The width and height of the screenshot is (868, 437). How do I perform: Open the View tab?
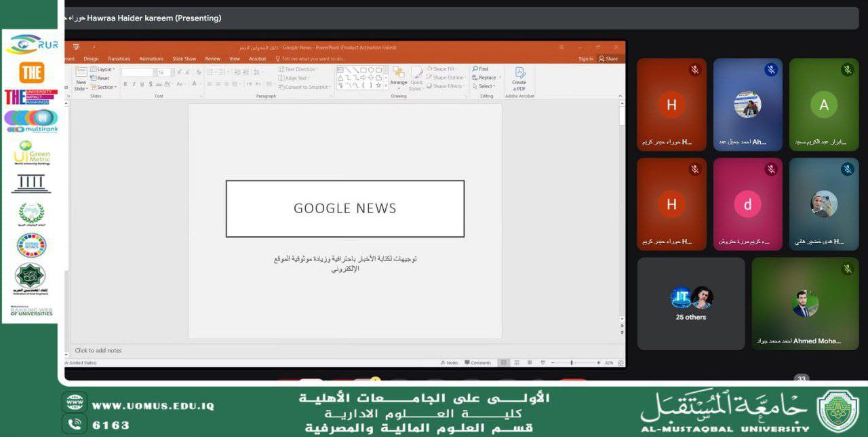coord(235,59)
